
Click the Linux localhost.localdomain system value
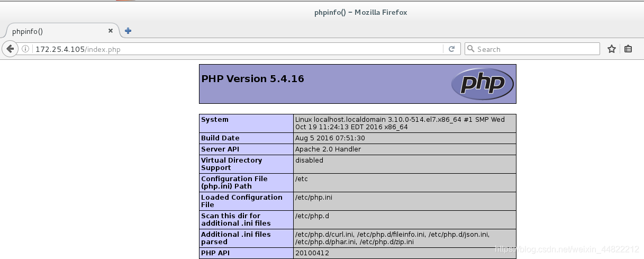400,123
